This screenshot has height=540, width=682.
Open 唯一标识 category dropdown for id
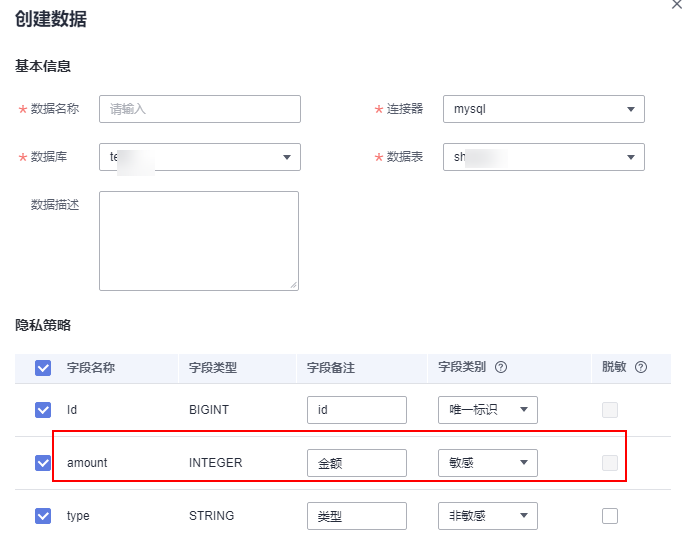coord(487,410)
